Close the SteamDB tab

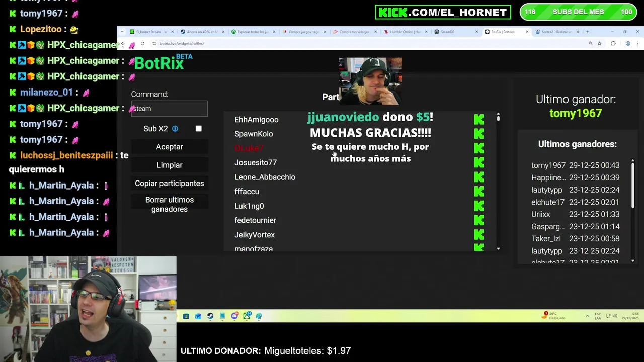coord(476,32)
